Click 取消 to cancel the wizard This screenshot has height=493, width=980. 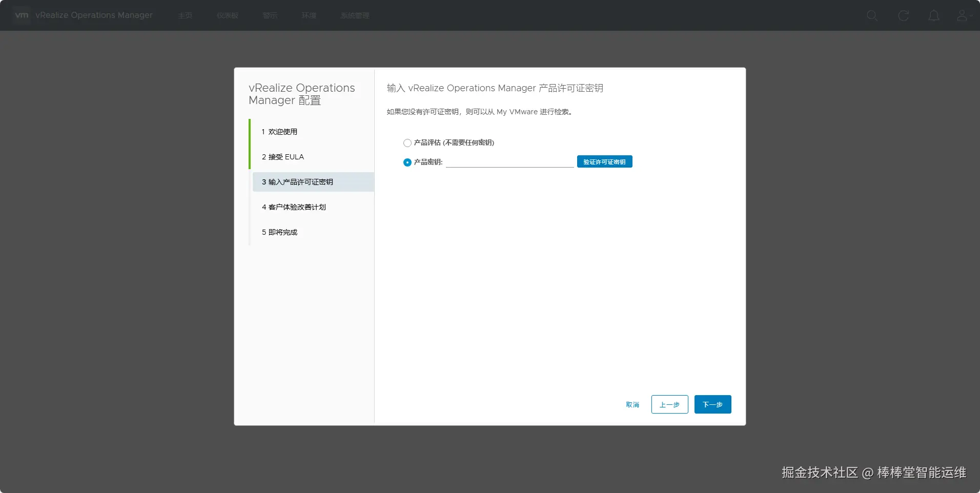632,405
